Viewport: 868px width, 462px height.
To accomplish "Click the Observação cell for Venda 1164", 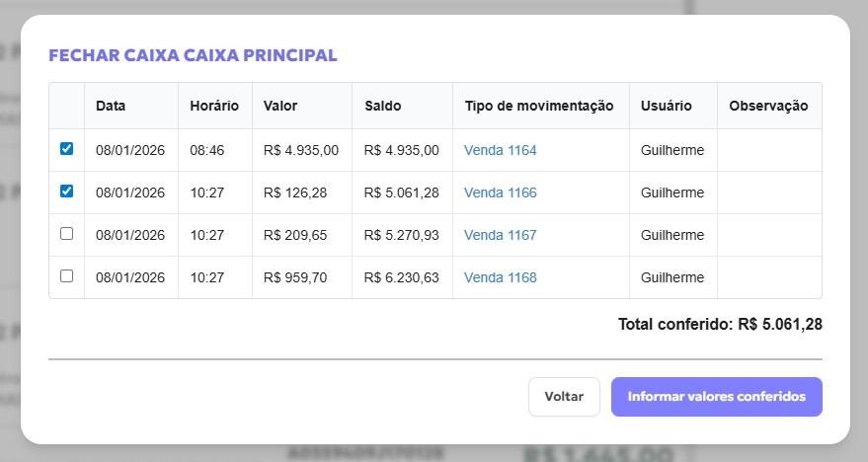I will click(768, 150).
